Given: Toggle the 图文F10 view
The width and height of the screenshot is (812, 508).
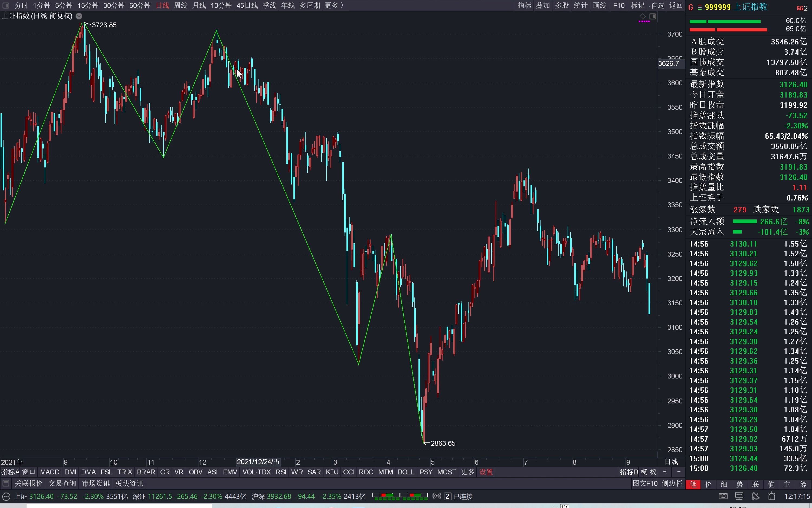Looking at the screenshot, I should 644,483.
